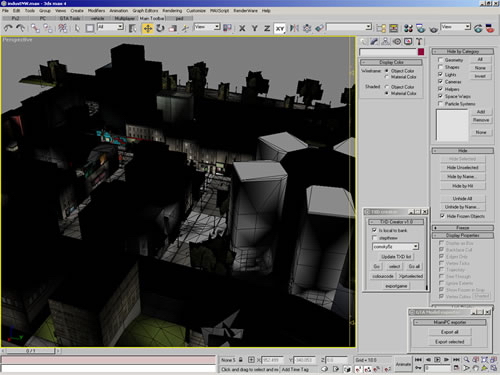The width and height of the screenshot is (500, 375).
Task: Expand the Freeze rollout
Action: pyautogui.click(x=463, y=228)
